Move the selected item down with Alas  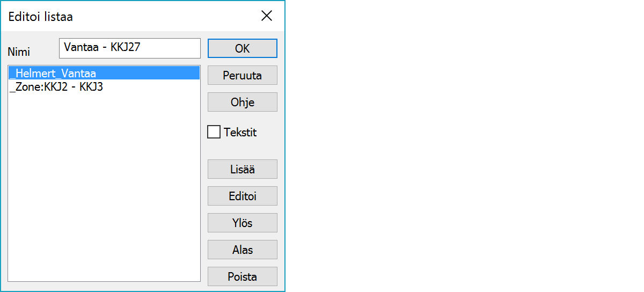pos(242,250)
